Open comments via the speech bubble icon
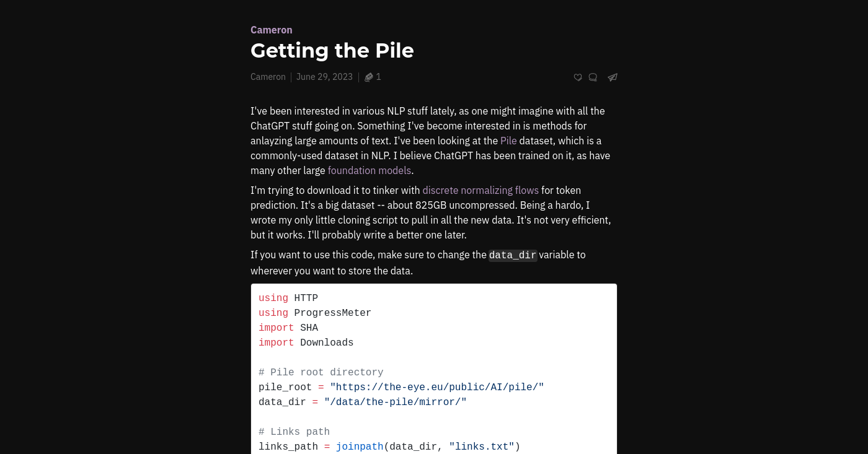Image resolution: width=868 pixels, height=454 pixels. [593, 77]
